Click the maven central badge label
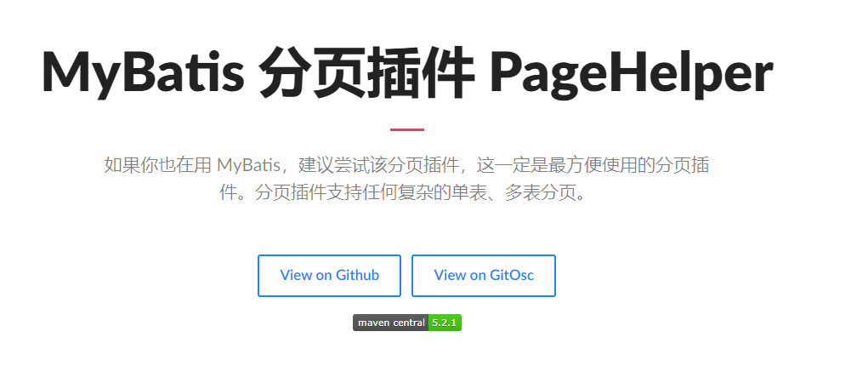868x383 pixels. coord(391,323)
